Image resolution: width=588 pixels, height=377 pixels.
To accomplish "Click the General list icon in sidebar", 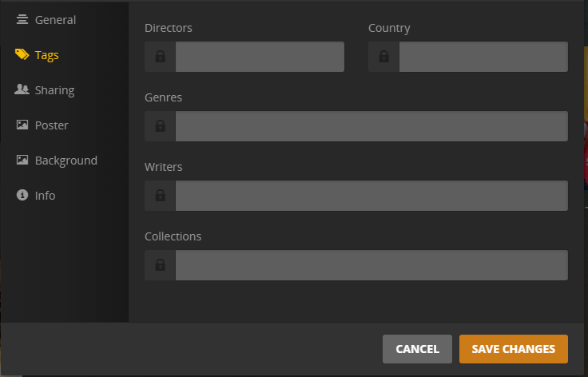I will pyautogui.click(x=22, y=20).
